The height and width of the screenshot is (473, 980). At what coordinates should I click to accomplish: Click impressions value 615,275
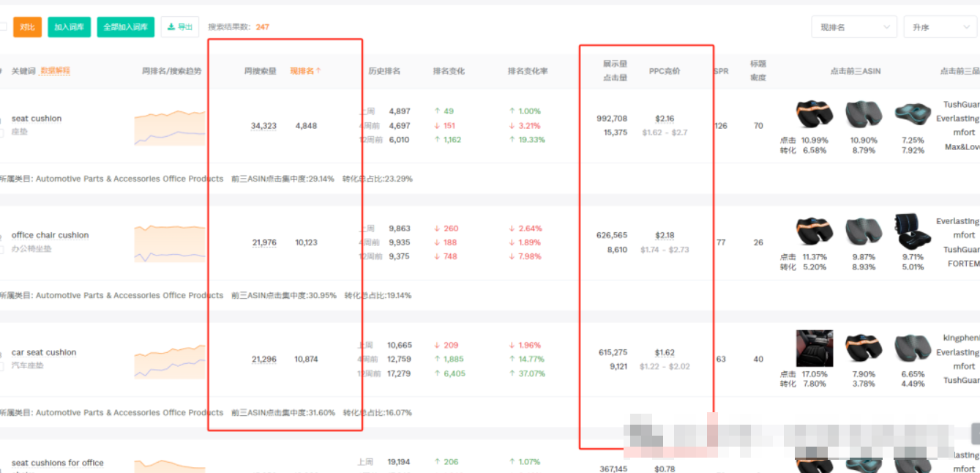[613, 352]
